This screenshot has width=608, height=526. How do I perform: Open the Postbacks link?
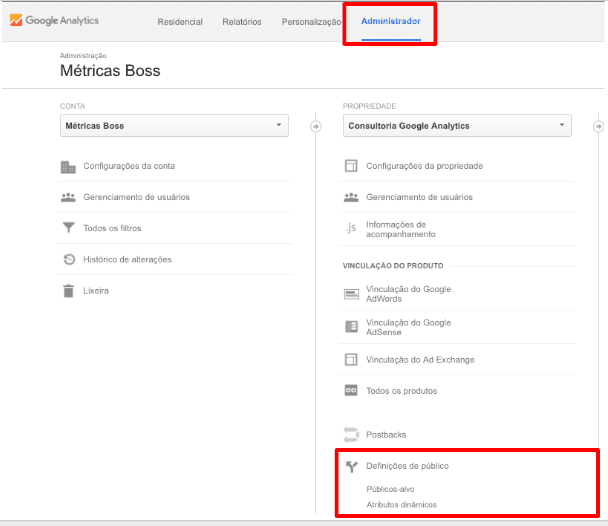point(386,435)
